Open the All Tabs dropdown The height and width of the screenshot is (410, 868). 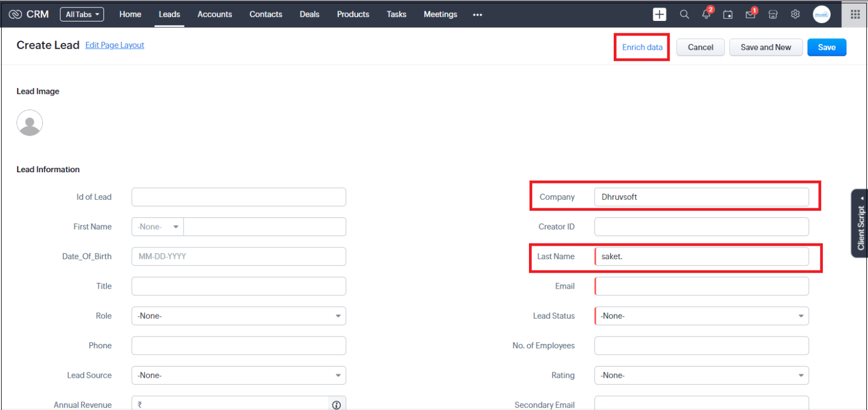pos(81,14)
